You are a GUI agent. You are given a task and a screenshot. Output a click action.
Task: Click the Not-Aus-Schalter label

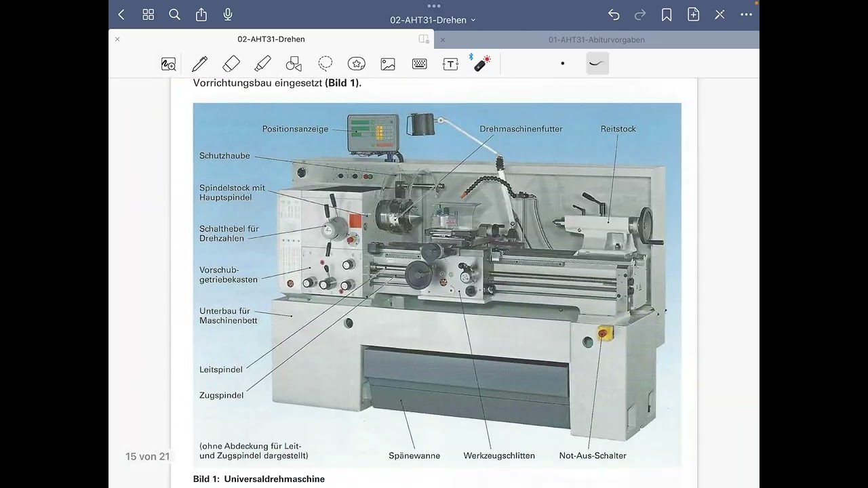[593, 455]
